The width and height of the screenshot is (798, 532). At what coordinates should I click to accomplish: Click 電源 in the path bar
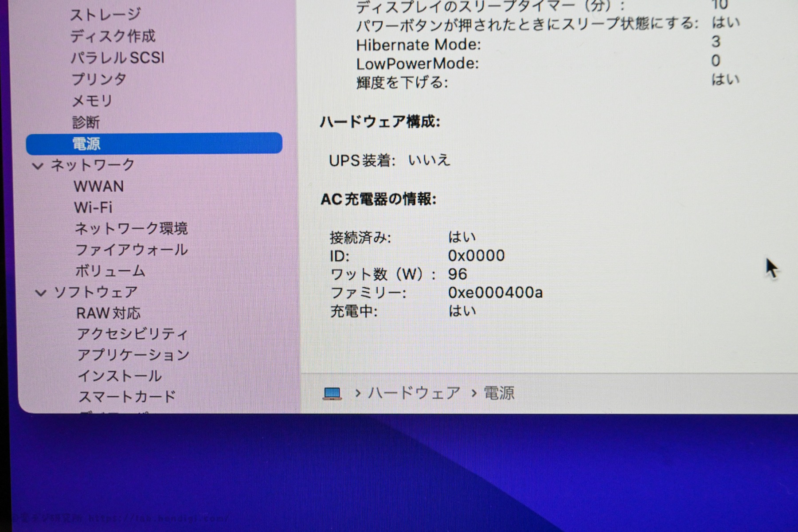pyautogui.click(x=499, y=393)
